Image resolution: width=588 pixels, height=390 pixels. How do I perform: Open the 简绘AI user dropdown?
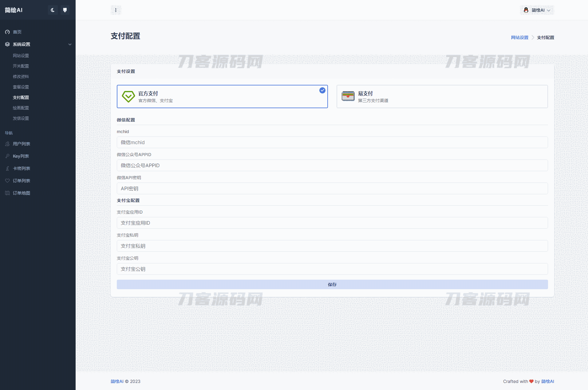[x=537, y=10]
